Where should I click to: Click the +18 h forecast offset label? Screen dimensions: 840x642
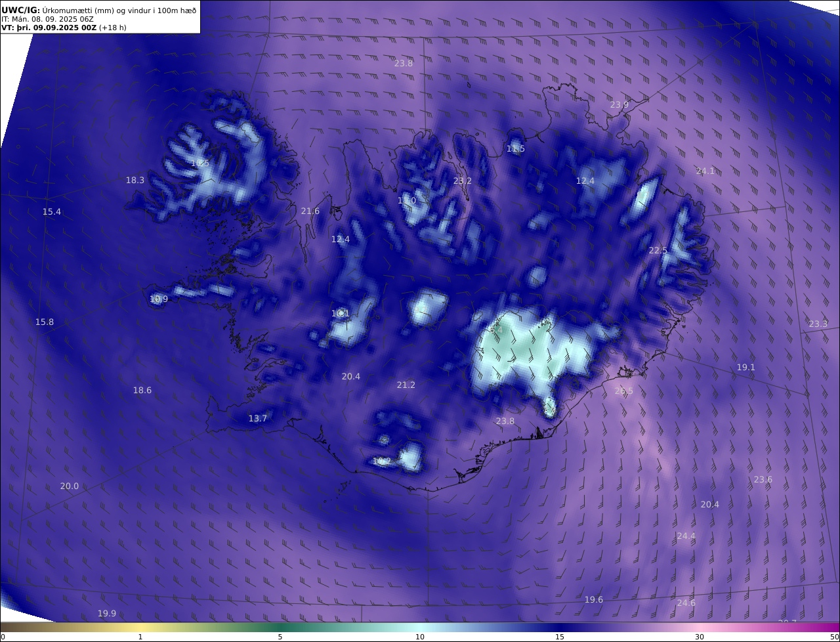pos(113,28)
